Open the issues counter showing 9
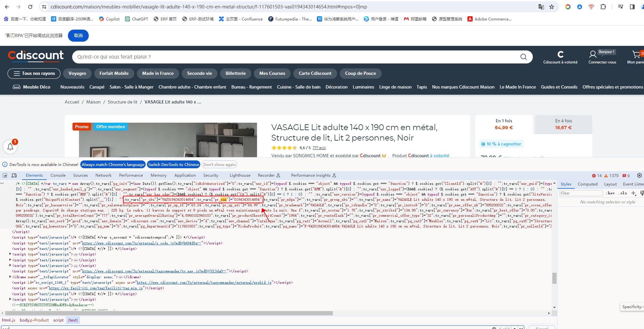The width and height of the screenshot is (644, 329). pyautogui.click(x=626, y=175)
